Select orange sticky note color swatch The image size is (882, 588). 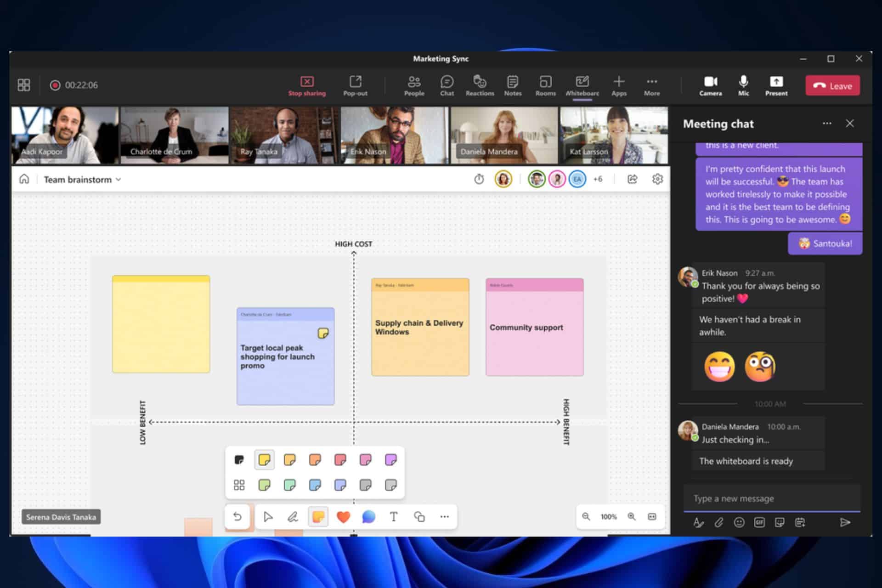coord(314,460)
